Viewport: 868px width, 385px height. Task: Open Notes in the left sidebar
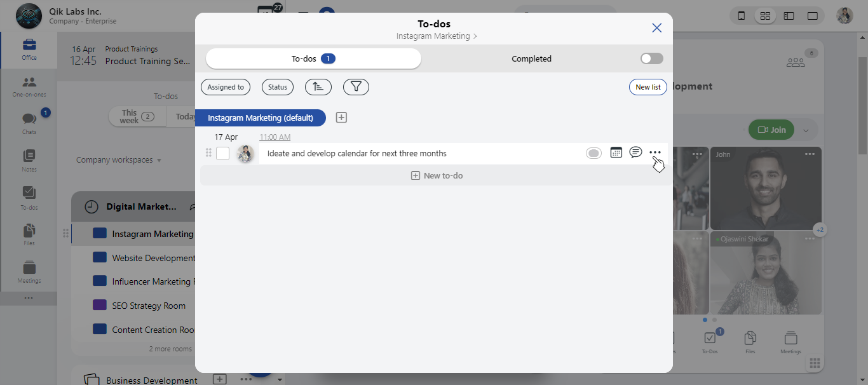pos(29,160)
